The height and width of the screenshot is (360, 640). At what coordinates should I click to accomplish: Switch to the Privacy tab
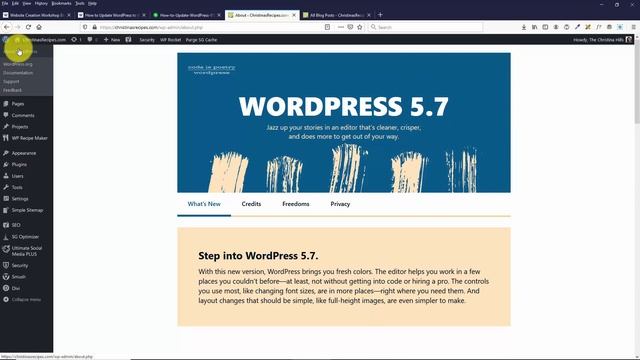pyautogui.click(x=340, y=204)
